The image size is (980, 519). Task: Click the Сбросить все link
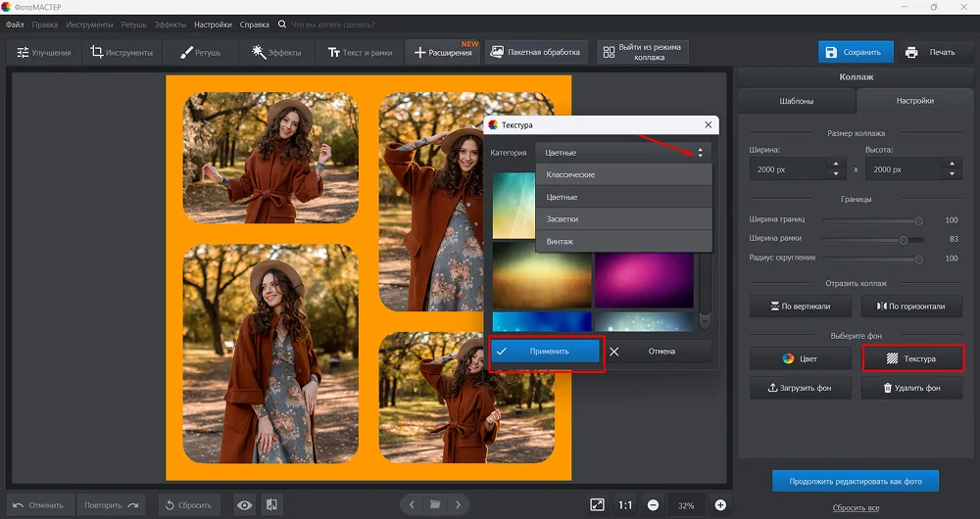coord(856,508)
